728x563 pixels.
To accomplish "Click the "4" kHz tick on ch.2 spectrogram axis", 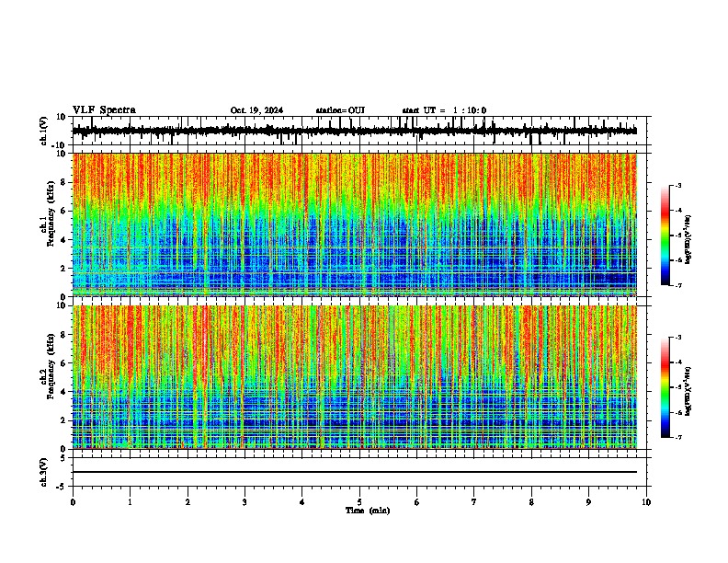I will coord(63,392).
